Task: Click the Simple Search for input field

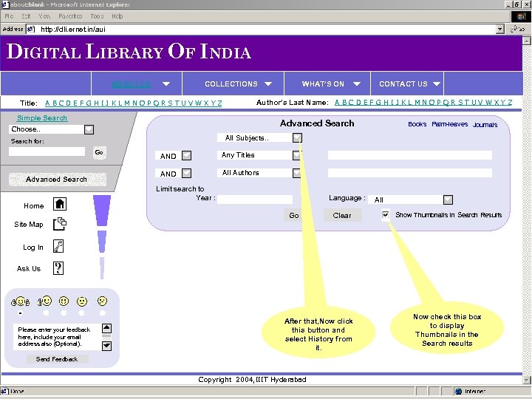Action: point(47,151)
